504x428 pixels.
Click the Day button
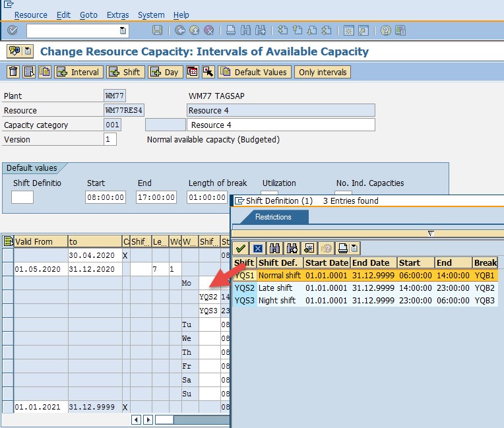166,72
